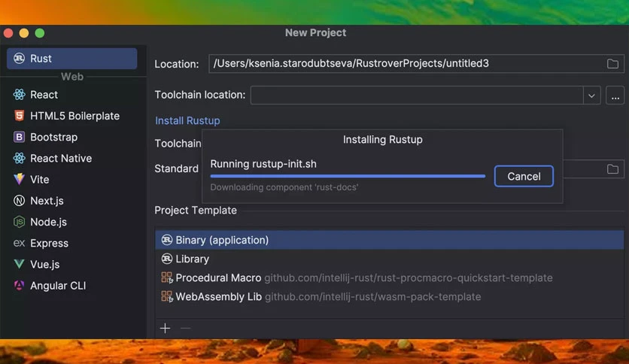Viewport: 629px width, 364px height.
Task: Close the New Project window
Action: pyautogui.click(x=8, y=33)
